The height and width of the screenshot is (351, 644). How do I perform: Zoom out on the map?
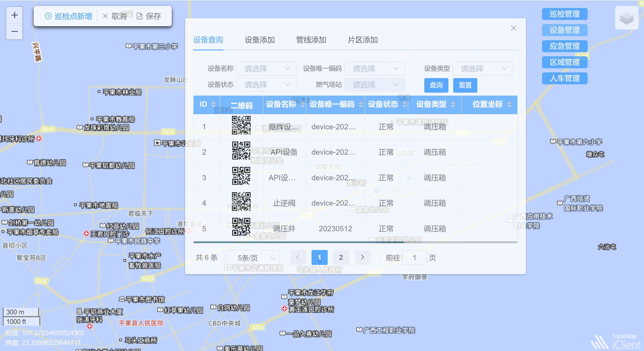click(x=14, y=31)
